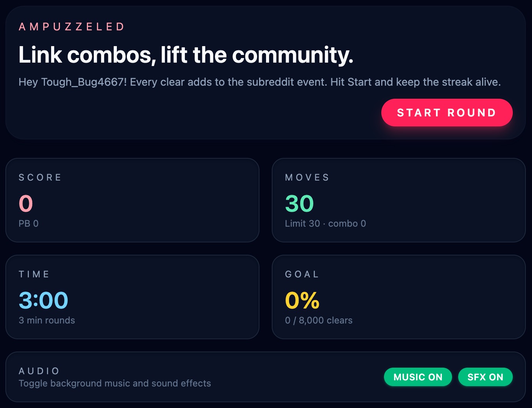This screenshot has width=532, height=408.
Task: Click the Link combos headline
Action: pyautogui.click(x=186, y=55)
